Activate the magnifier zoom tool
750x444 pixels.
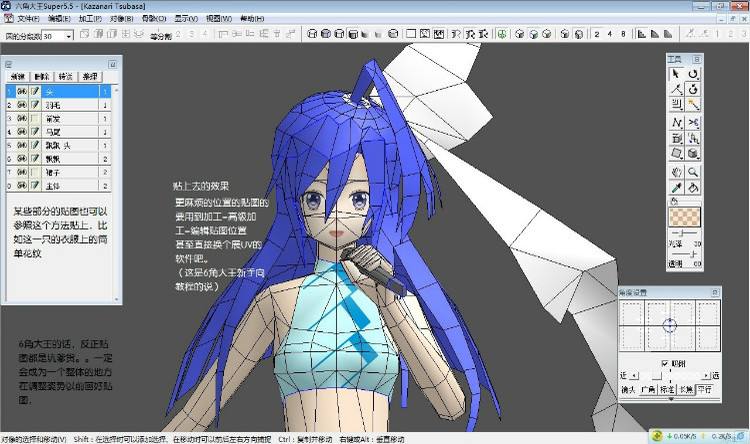[x=693, y=172]
